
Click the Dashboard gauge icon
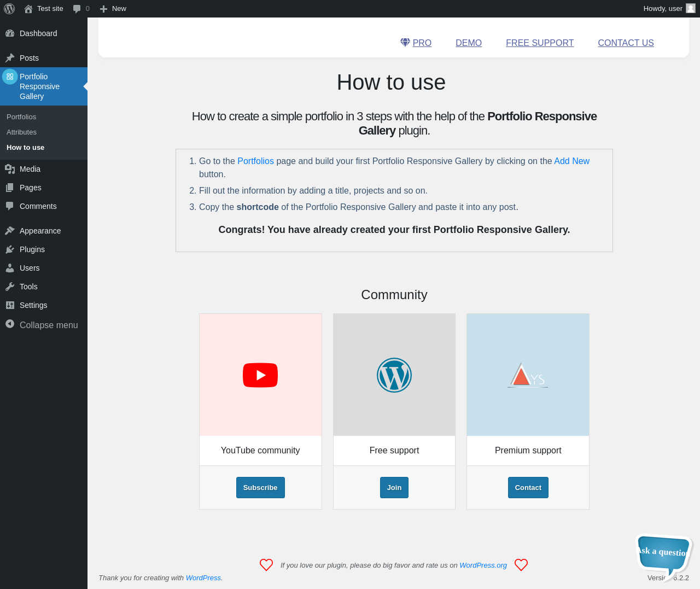10,33
